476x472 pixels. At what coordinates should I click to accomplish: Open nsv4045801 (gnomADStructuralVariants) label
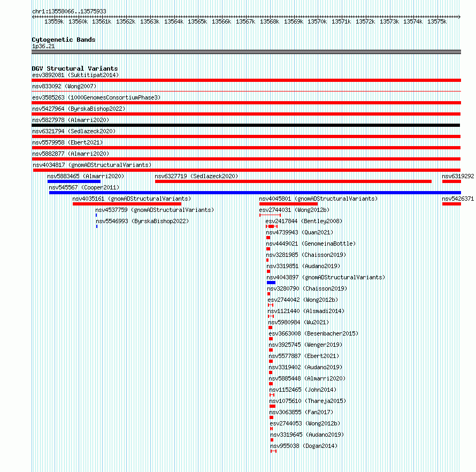318,199
